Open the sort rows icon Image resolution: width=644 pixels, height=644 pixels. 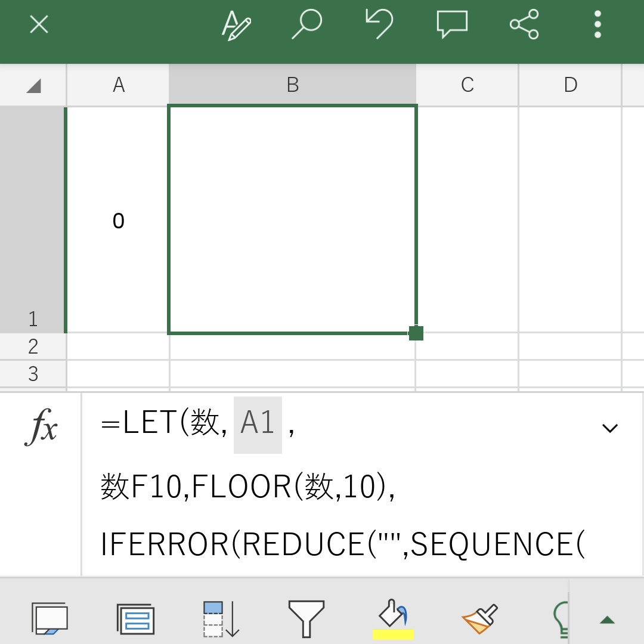point(221,619)
